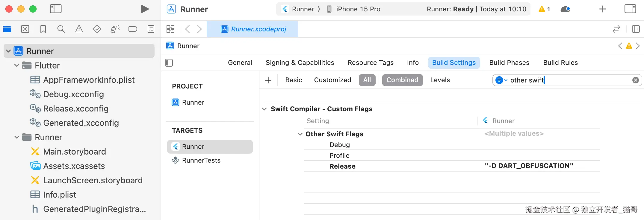Hide the project and targets list
The width and height of the screenshot is (644, 220).
click(x=169, y=63)
